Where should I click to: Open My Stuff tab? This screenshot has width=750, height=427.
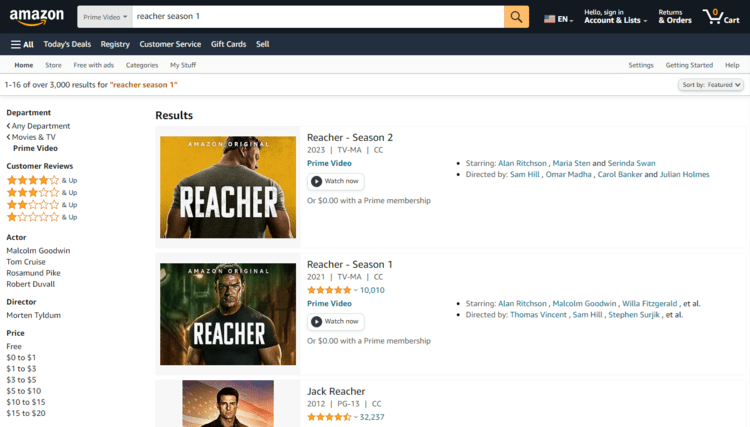click(x=183, y=65)
